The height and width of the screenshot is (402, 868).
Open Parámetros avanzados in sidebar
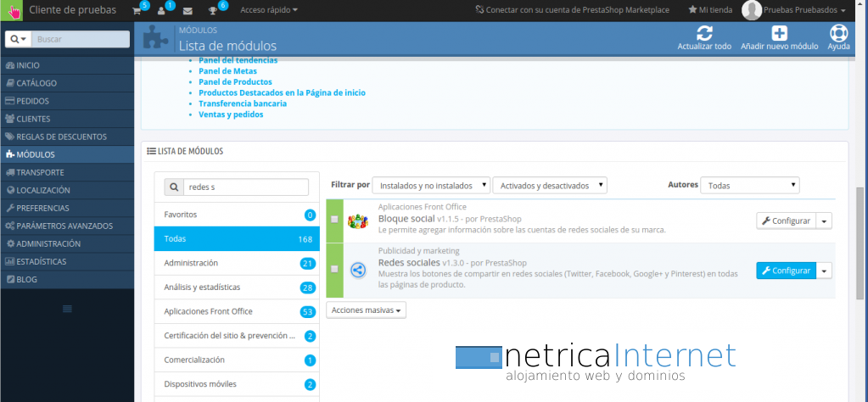point(67,226)
